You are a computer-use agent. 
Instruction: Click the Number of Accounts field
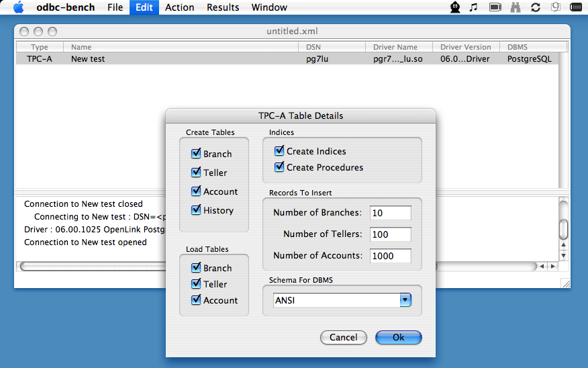pos(391,255)
